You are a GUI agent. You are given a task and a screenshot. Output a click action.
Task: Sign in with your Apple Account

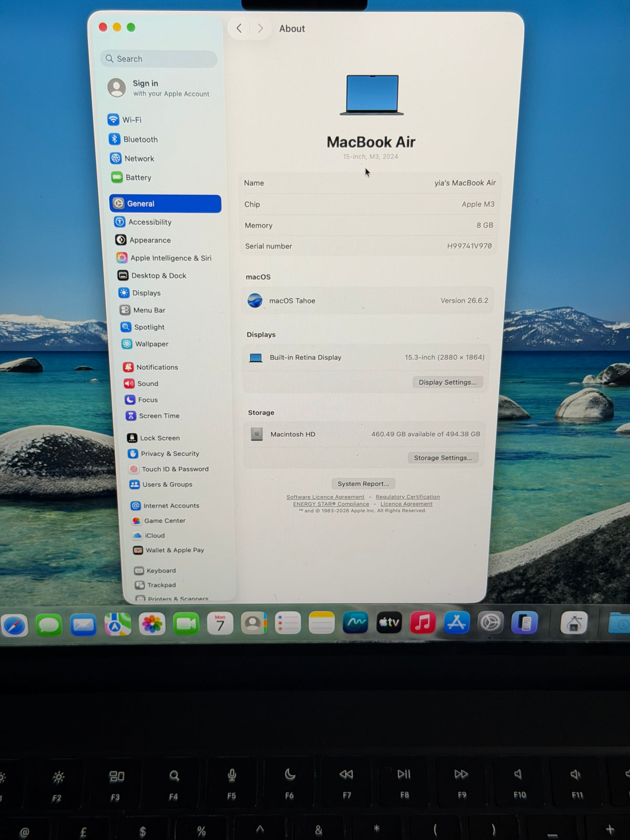click(x=159, y=88)
